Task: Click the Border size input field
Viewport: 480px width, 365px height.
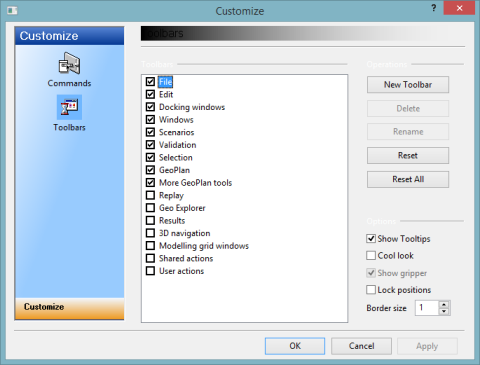Action: (427, 308)
